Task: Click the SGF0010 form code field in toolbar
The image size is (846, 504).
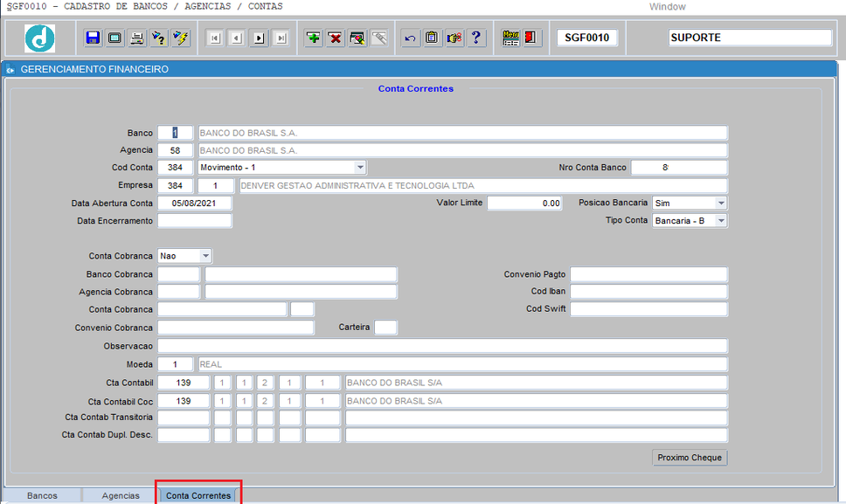Action: tap(587, 38)
